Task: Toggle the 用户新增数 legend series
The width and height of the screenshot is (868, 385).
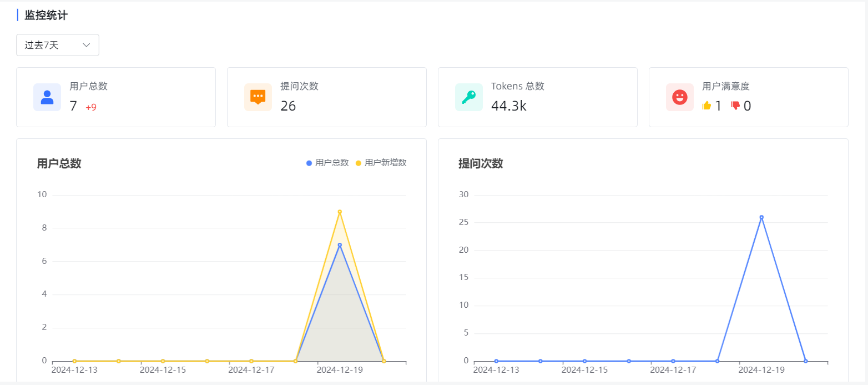Action: 381,163
